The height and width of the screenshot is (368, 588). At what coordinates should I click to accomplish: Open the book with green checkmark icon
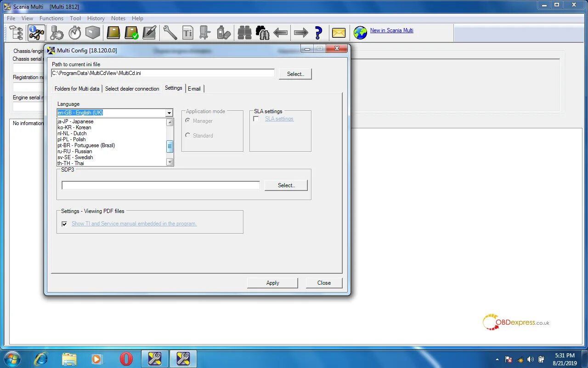132,33
